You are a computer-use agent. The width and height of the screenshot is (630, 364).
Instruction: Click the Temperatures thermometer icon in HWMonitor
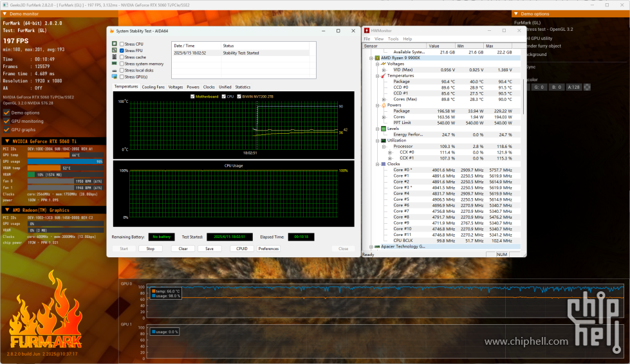click(384, 75)
